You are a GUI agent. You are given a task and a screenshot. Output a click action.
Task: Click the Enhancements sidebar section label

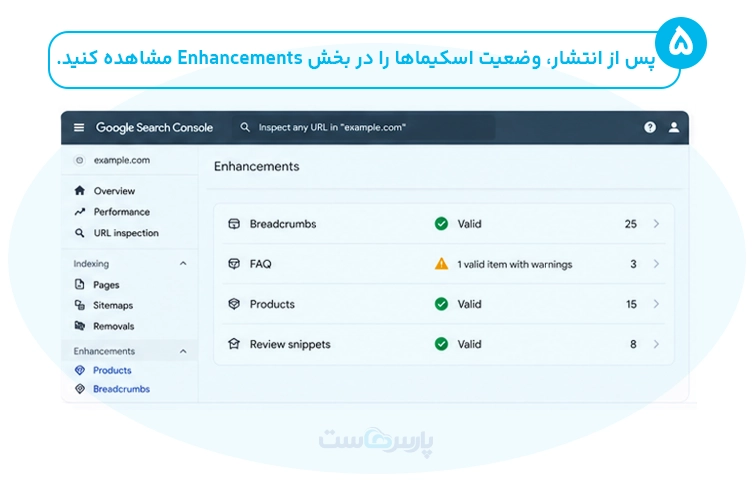[104, 351]
